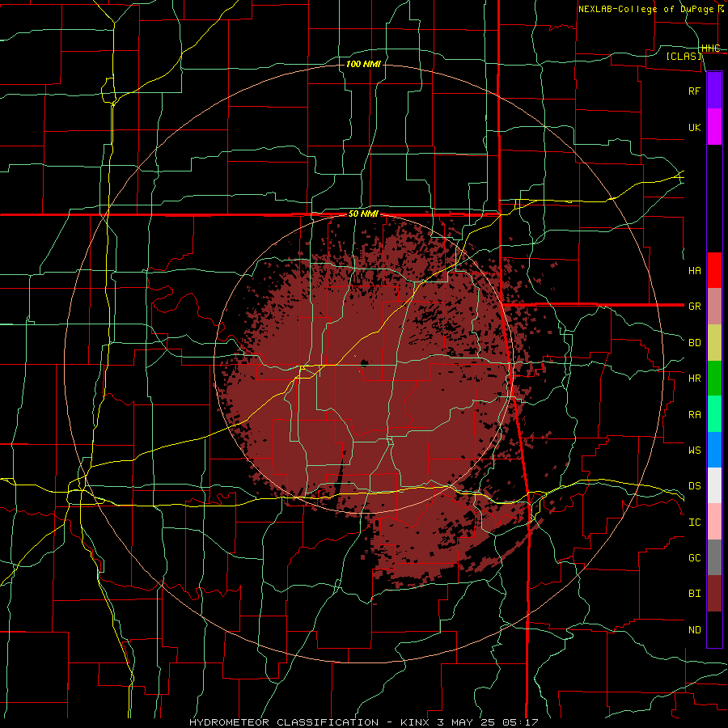Viewport: 728px width, 728px height.
Task: Click the HHC product code label
Action: pyautogui.click(x=710, y=49)
